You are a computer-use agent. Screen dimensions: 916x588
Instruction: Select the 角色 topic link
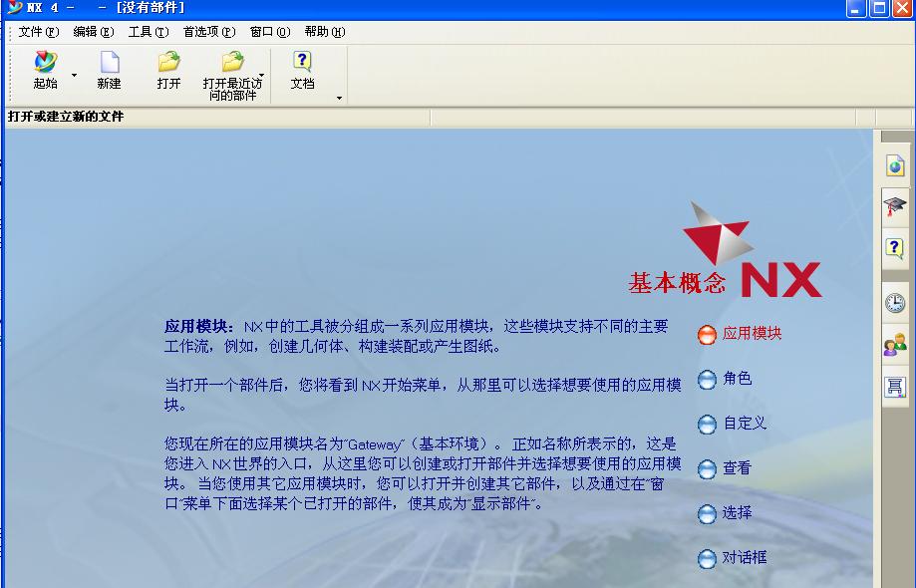738,379
